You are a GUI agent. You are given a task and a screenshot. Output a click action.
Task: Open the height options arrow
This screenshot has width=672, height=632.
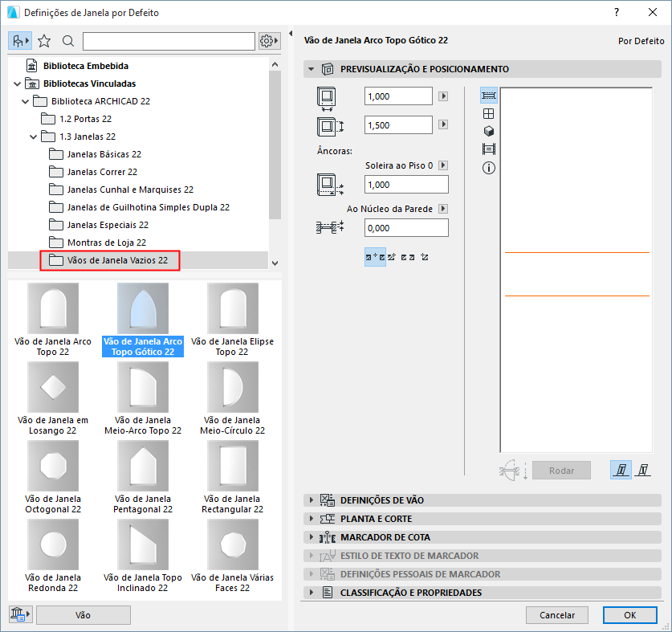443,124
